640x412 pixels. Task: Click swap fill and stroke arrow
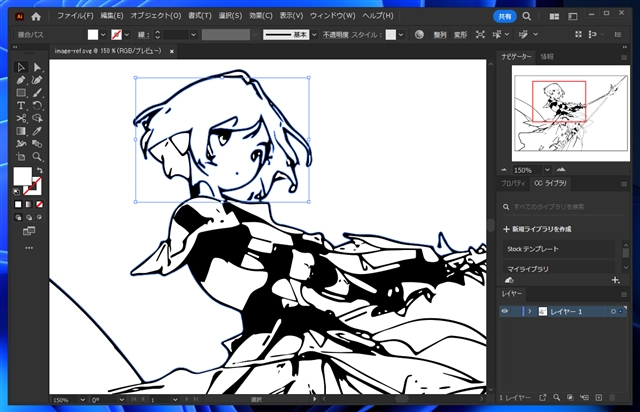tap(42, 171)
